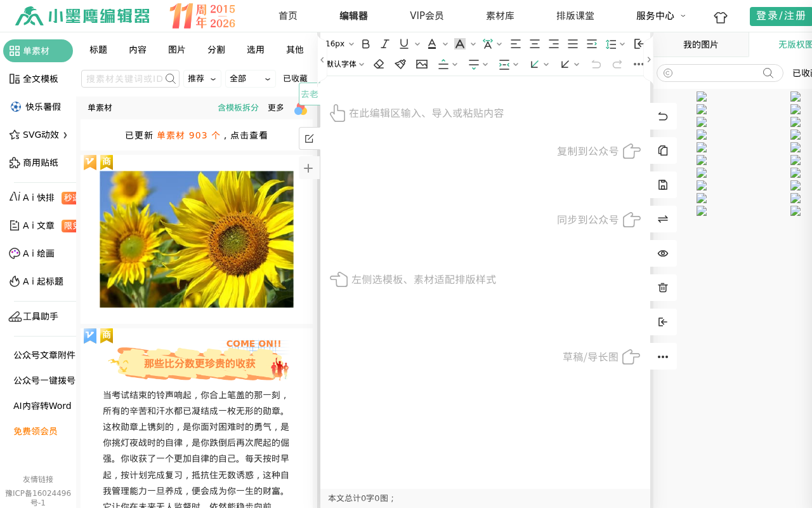
Task: Set text alignment to left
Action: click(x=516, y=44)
